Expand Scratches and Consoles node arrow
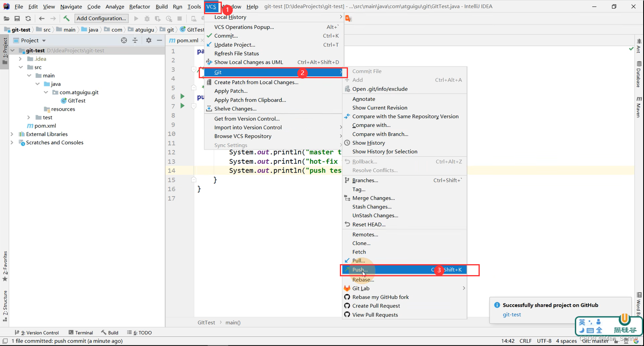The height and width of the screenshot is (346, 644). tap(12, 143)
